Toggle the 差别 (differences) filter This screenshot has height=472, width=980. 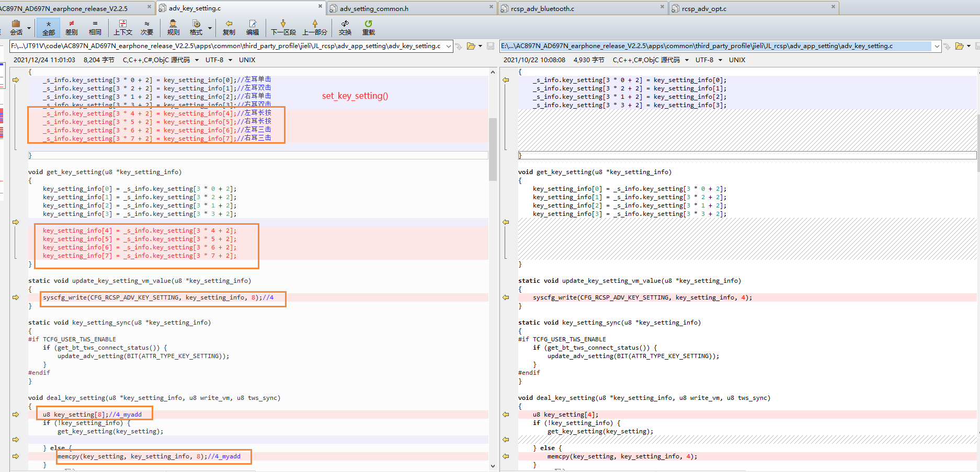click(72, 28)
